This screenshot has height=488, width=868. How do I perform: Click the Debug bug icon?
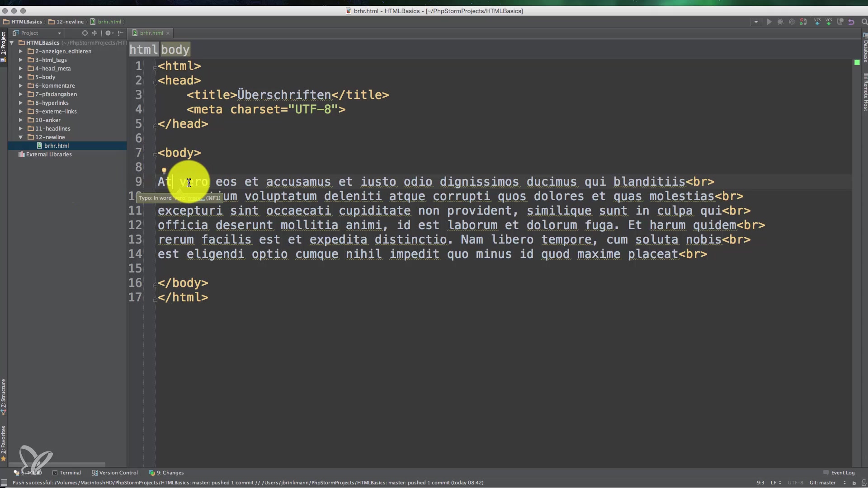click(780, 22)
